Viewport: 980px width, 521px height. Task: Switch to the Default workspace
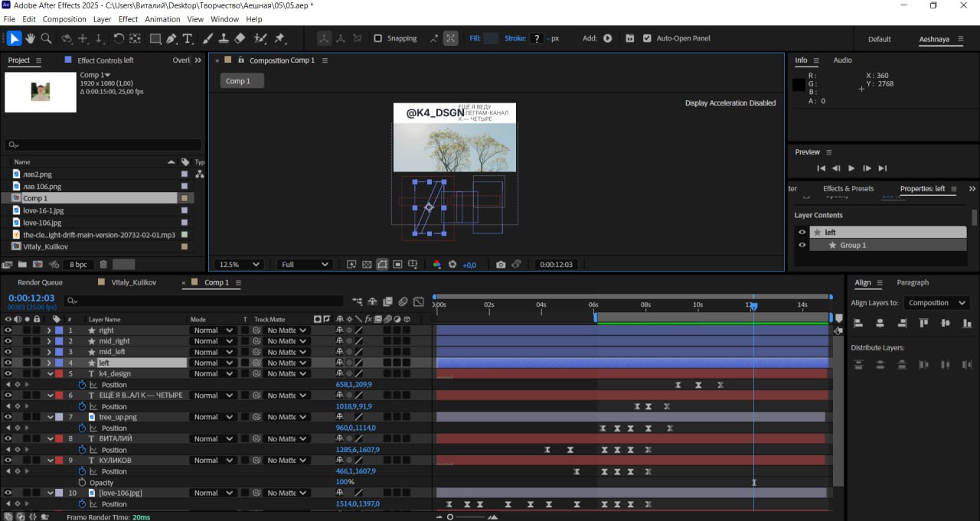[x=880, y=39]
